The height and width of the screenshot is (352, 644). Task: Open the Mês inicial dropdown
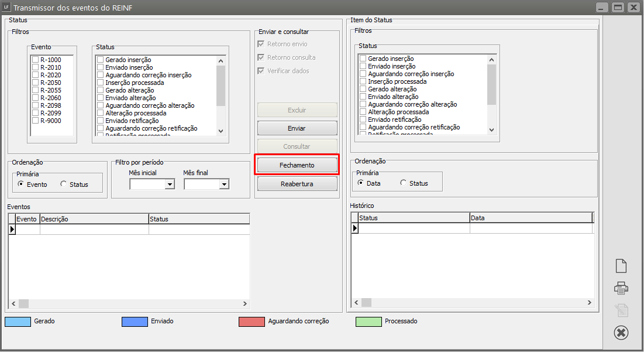pos(170,184)
